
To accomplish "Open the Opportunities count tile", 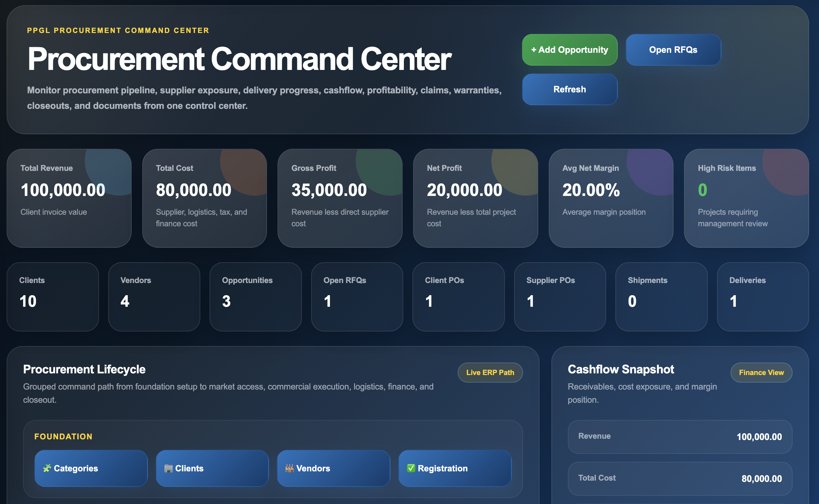I will [x=255, y=297].
